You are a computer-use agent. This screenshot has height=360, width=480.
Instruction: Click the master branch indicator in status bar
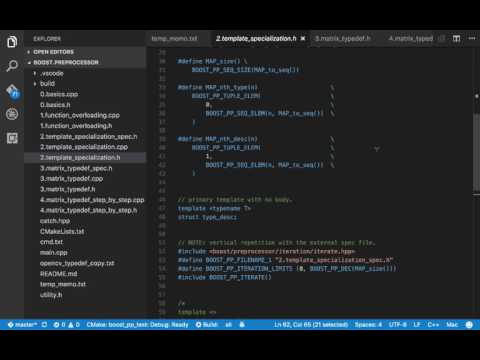click(22, 324)
